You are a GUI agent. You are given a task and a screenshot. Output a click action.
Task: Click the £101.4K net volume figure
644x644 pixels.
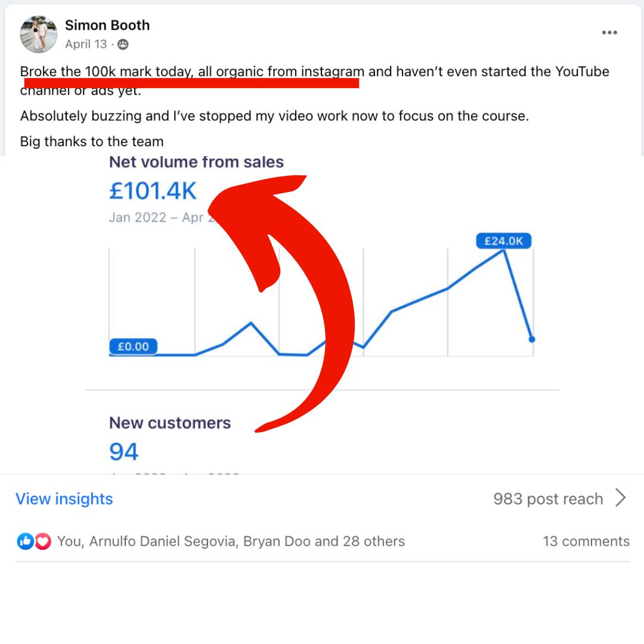(x=153, y=191)
